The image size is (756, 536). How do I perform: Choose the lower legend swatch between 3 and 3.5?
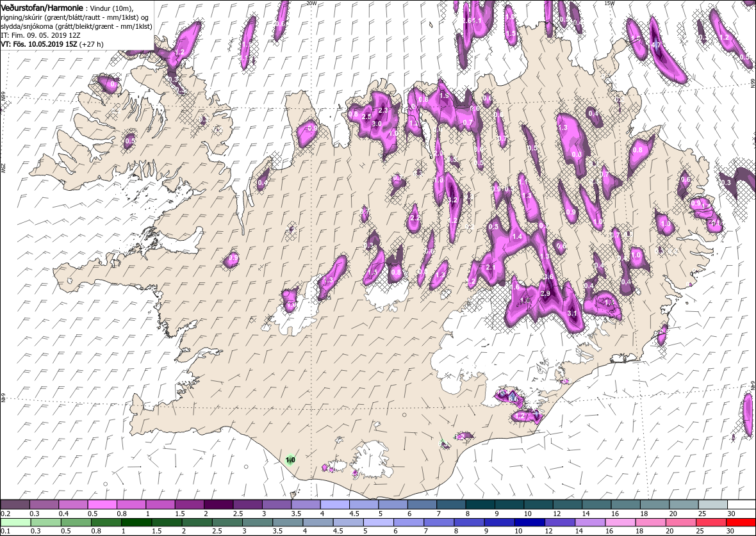tap(257, 523)
